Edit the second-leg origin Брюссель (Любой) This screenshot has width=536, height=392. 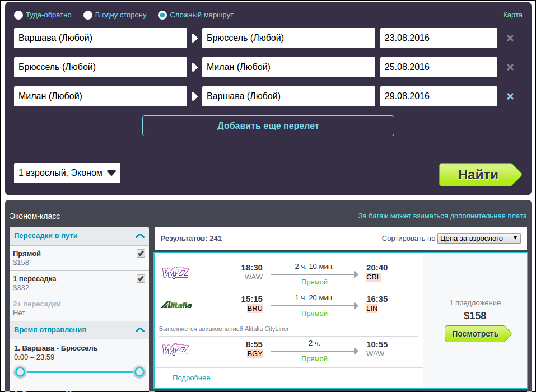point(100,67)
